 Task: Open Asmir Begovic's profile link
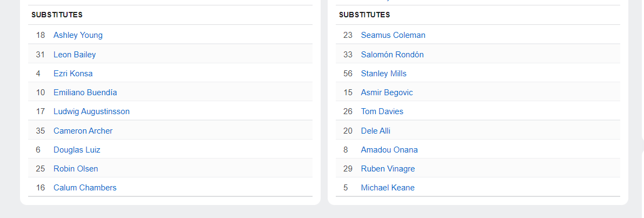(387, 93)
